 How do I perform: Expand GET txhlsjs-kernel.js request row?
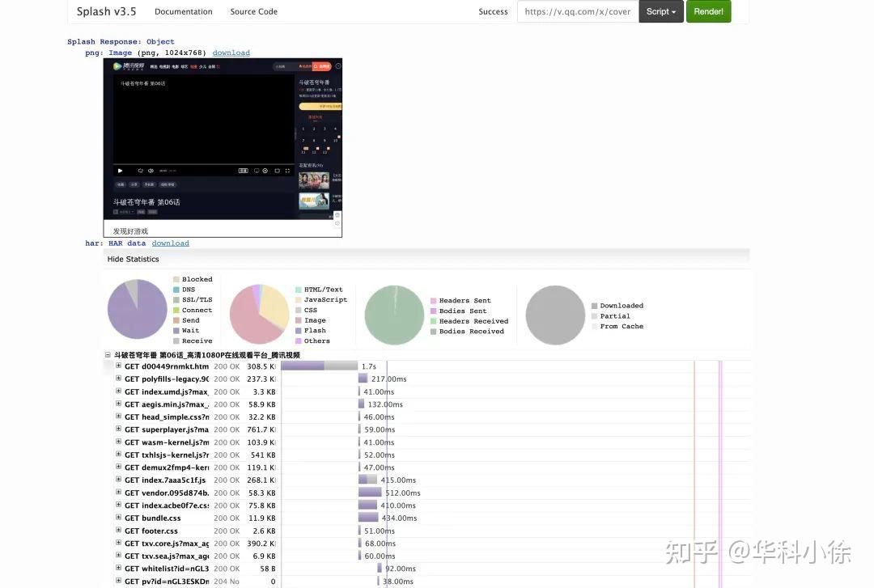(x=118, y=455)
